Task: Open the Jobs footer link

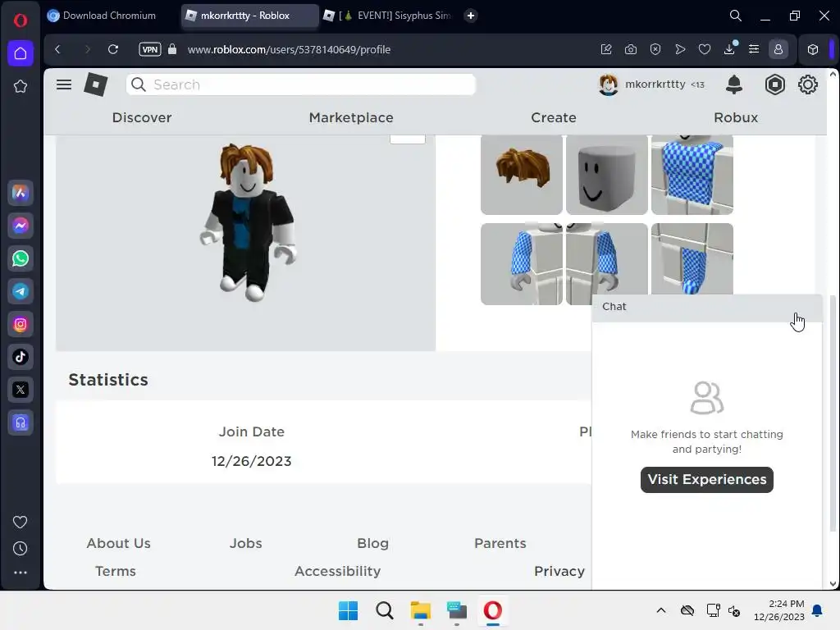Action: (245, 543)
